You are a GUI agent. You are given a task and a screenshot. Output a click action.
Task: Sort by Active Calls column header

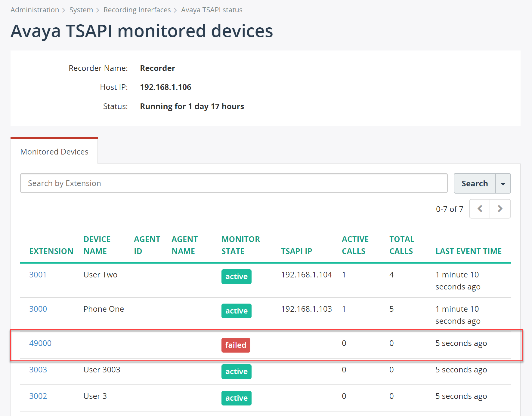(355, 245)
